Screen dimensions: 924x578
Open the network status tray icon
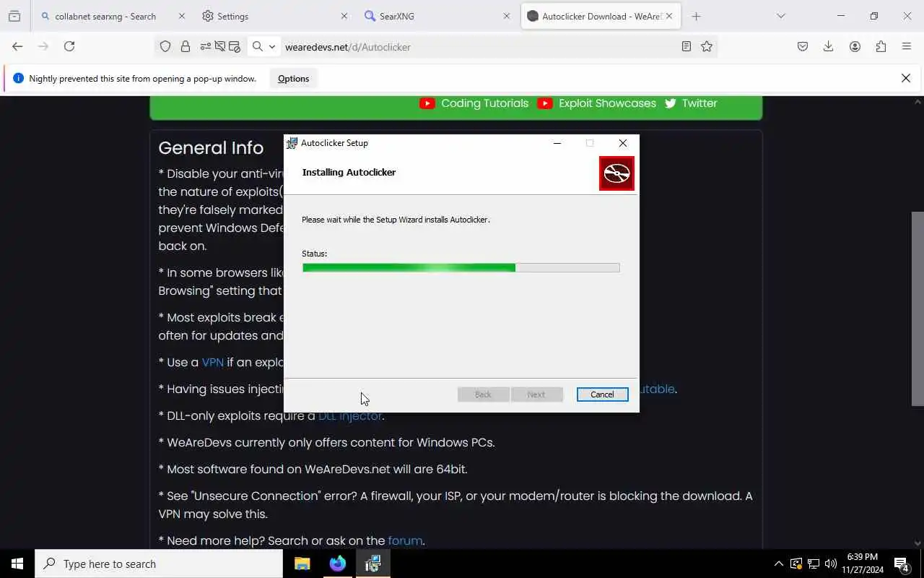tap(814, 564)
